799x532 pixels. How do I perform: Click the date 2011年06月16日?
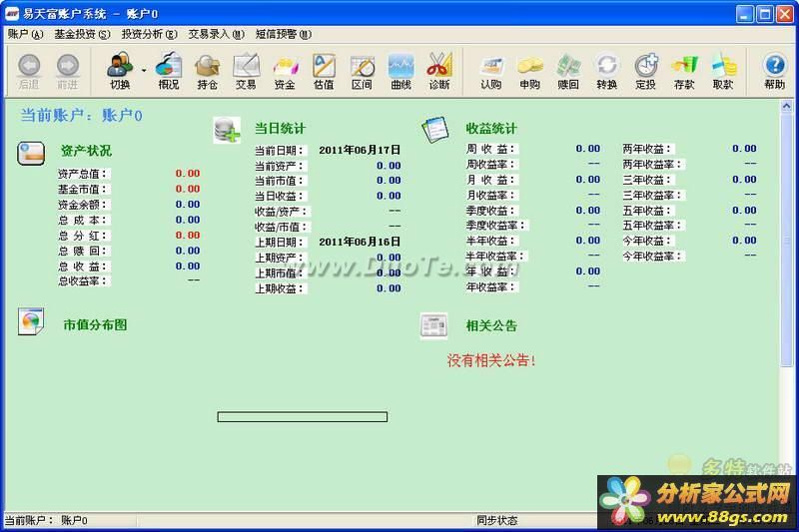360,242
